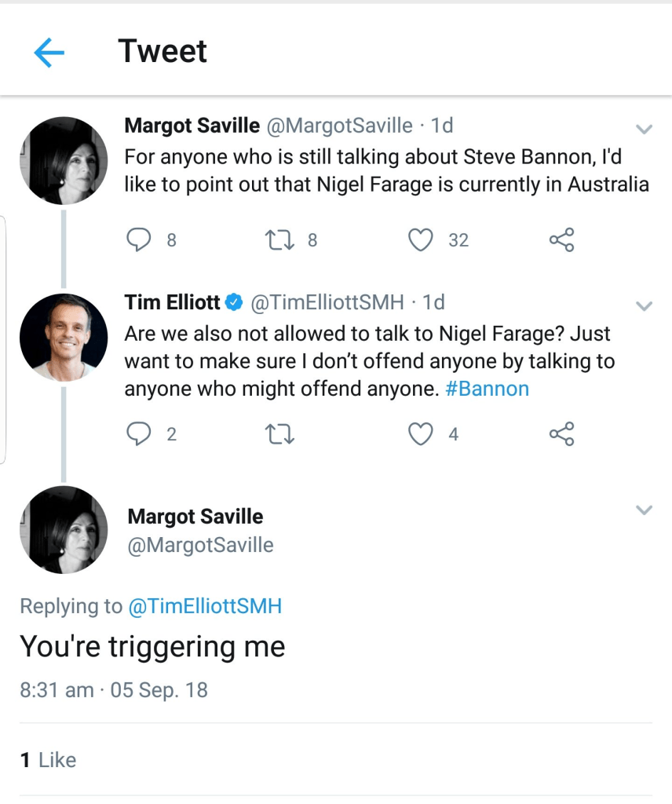Viewport: 672px width, 804px height.
Task: Open @MargotSaville handle under main tweet name
Action: tap(200, 545)
